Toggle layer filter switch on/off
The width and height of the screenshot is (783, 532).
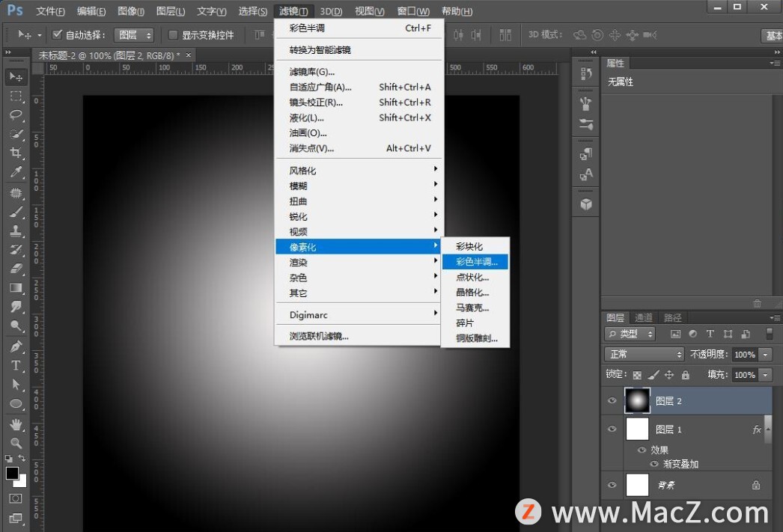[x=769, y=334]
